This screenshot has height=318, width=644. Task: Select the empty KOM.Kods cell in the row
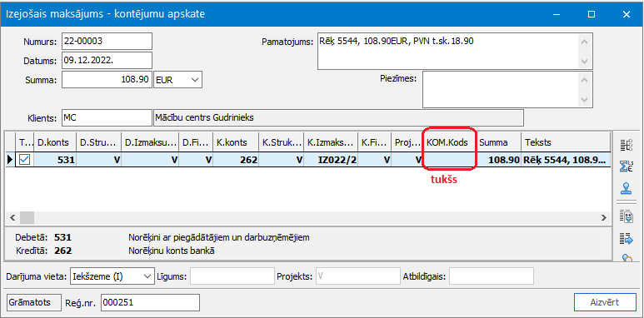click(449, 160)
